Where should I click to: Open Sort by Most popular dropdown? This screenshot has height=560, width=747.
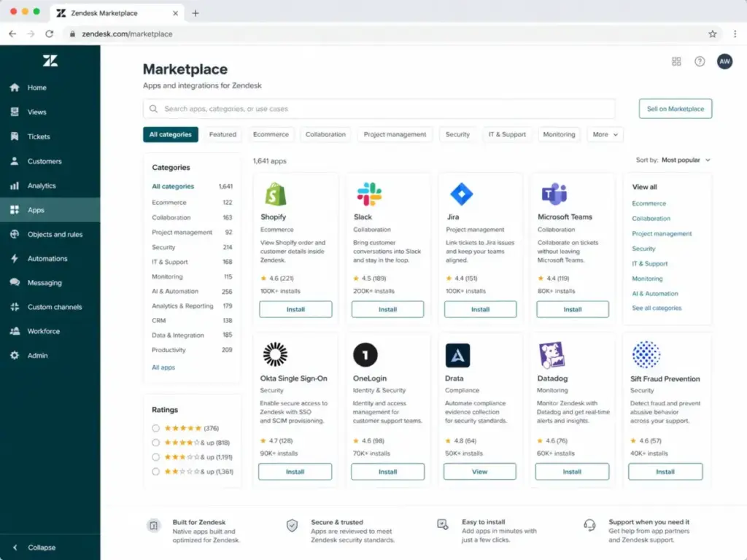[x=673, y=160]
